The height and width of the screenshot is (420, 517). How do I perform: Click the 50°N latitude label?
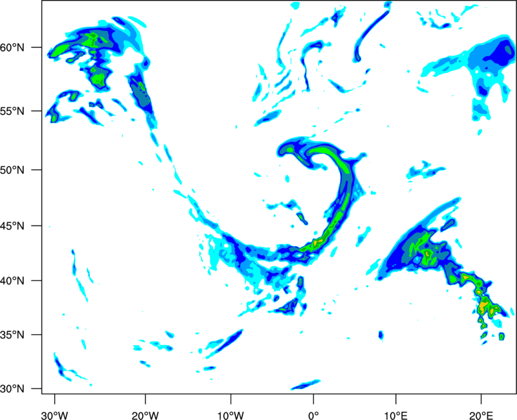pyautogui.click(x=12, y=170)
